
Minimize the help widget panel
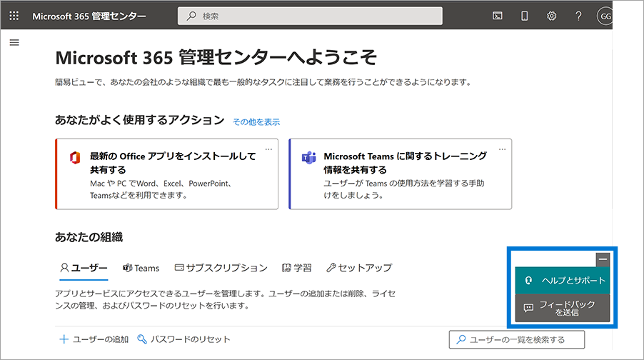[603, 259]
